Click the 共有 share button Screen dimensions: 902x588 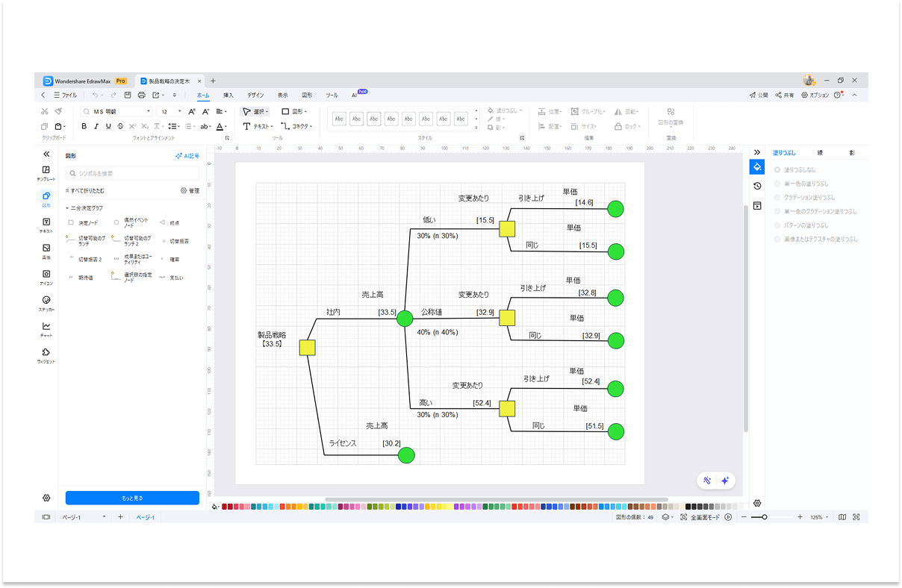click(785, 95)
